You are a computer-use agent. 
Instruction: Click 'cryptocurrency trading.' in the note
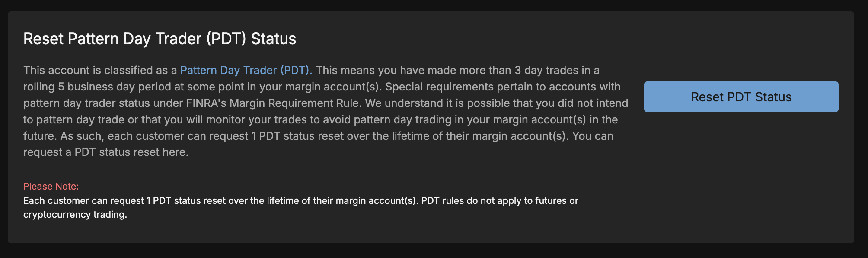tap(75, 215)
